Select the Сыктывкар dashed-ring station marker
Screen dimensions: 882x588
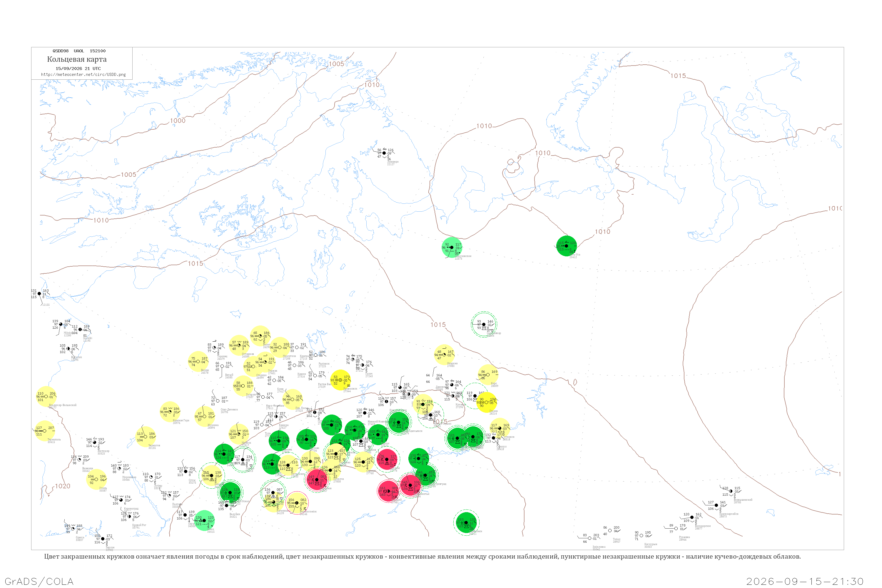point(484,324)
